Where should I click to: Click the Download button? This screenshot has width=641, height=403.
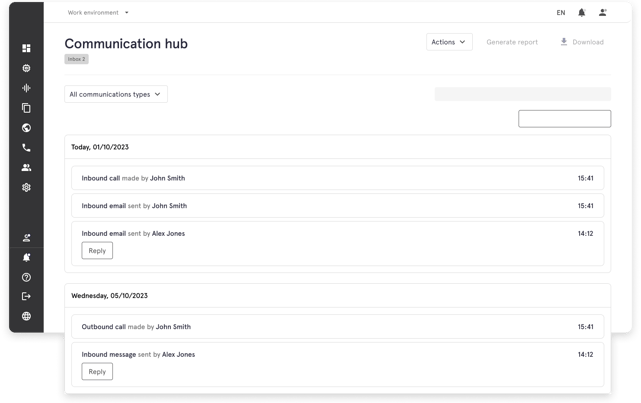click(582, 42)
